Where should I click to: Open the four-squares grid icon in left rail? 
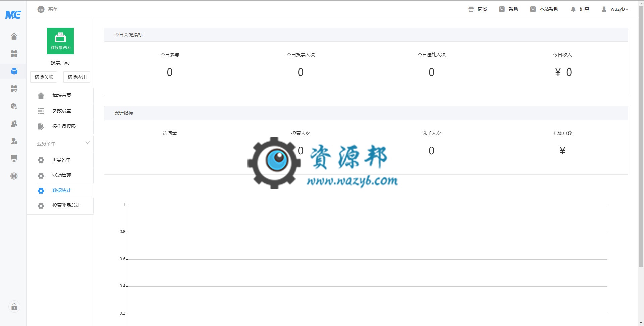click(14, 54)
